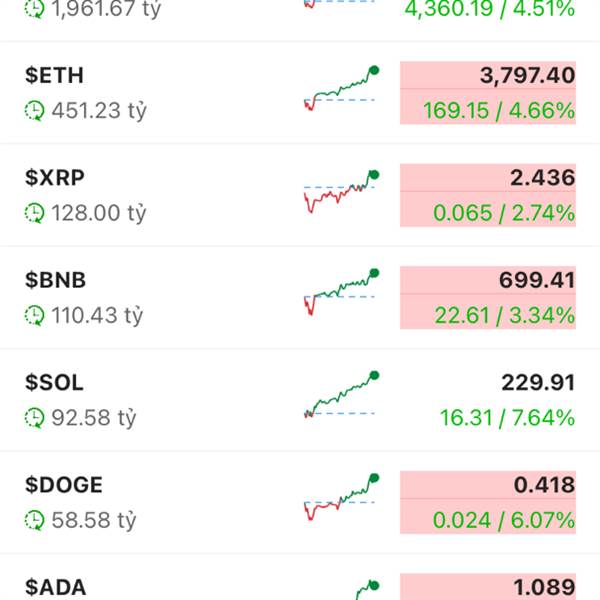
Task: Select the $SOL ticker symbol
Action: pyautogui.click(x=54, y=382)
